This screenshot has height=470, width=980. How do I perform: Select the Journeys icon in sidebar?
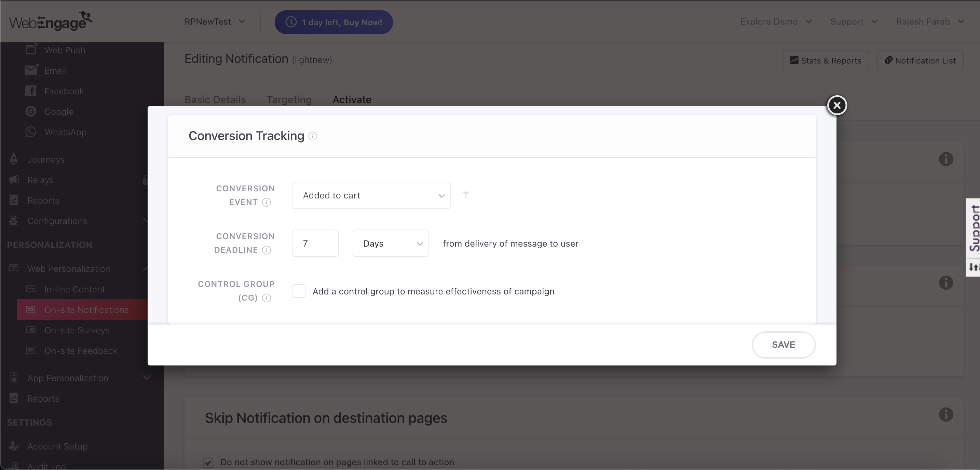pos(13,159)
